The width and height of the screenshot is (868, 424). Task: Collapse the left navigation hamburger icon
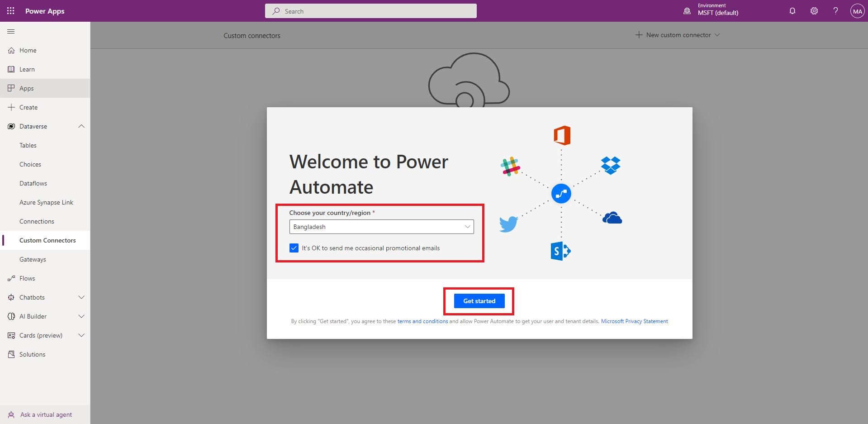[11, 32]
